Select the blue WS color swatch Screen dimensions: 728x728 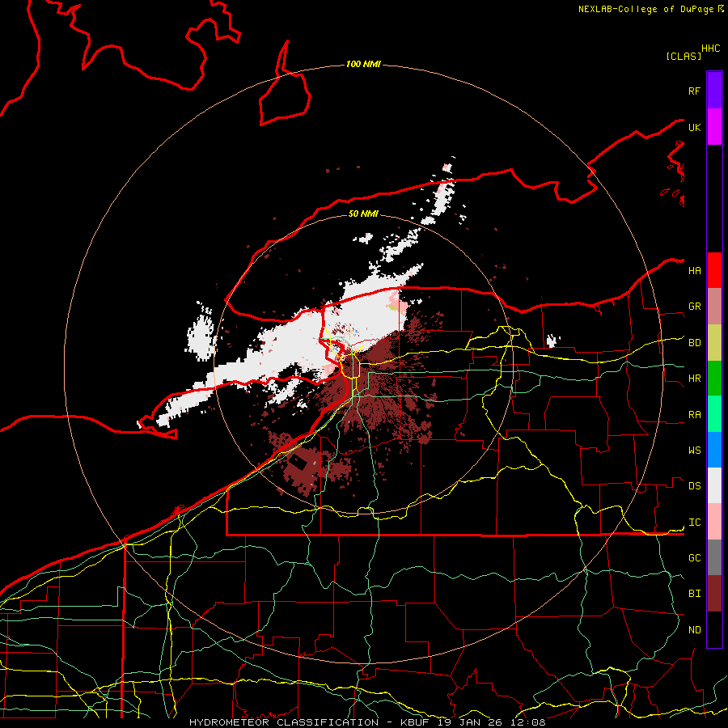pyautogui.click(x=714, y=450)
